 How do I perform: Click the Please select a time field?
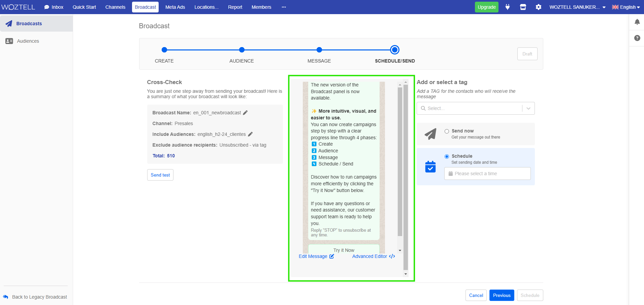click(x=487, y=174)
